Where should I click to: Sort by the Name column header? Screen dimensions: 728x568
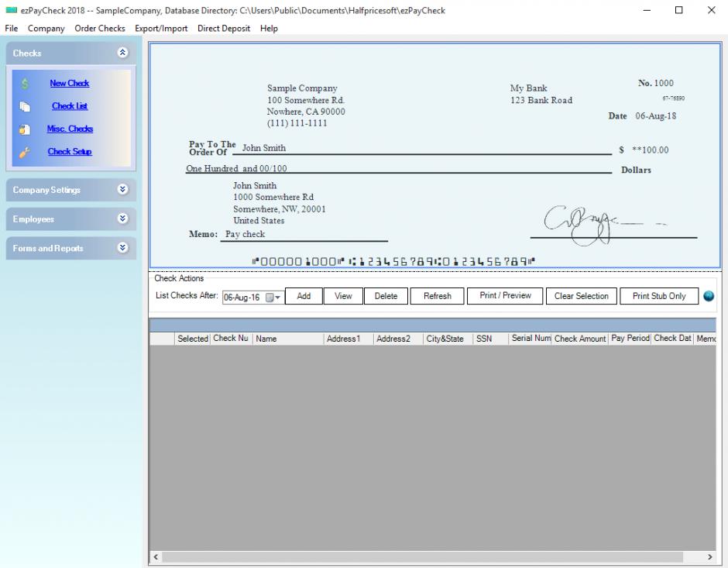(x=288, y=339)
